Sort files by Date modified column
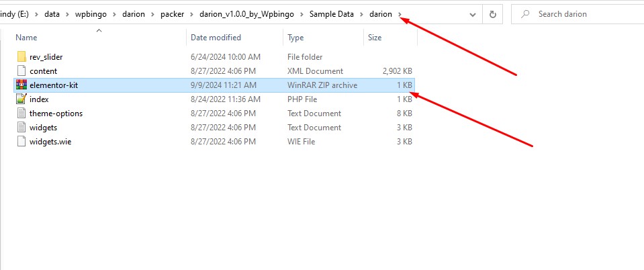 click(216, 38)
